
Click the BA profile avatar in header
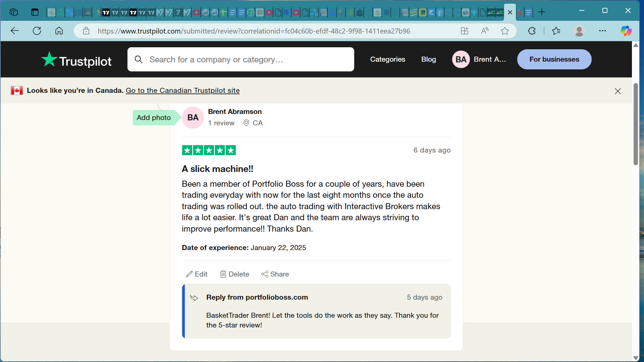click(x=461, y=59)
